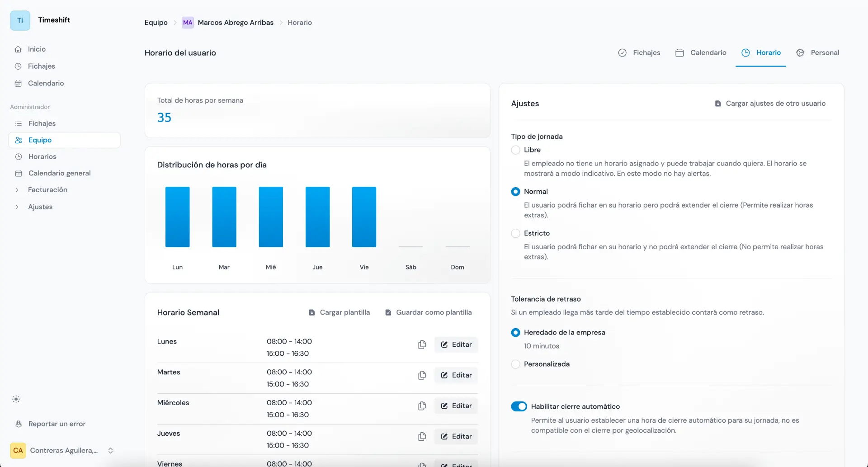The image size is (868, 467).
Task: Select the Libre jornada type
Action: click(515, 150)
